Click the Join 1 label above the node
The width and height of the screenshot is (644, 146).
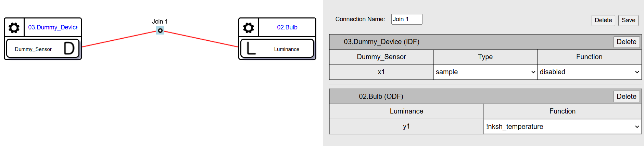[160, 22]
